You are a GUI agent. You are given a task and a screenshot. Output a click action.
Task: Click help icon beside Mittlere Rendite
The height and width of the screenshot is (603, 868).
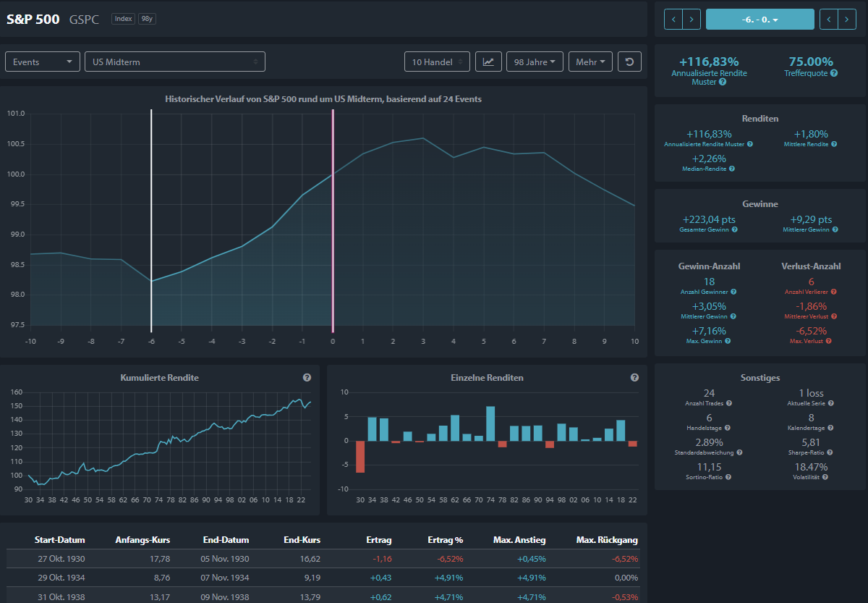[x=834, y=144]
